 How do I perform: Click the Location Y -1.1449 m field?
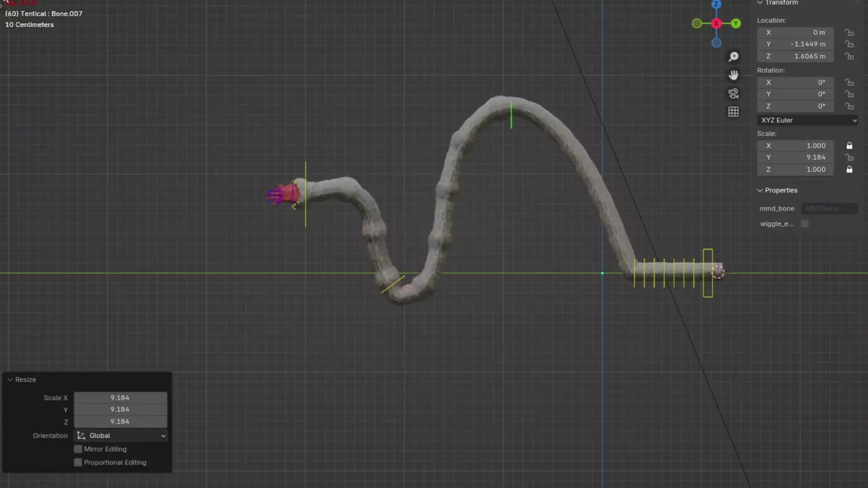[x=795, y=44]
